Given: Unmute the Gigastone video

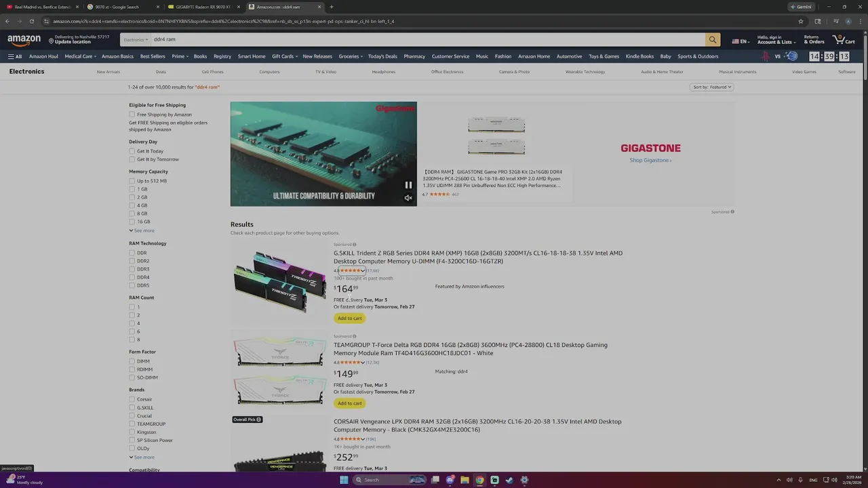Looking at the screenshot, I should [408, 198].
